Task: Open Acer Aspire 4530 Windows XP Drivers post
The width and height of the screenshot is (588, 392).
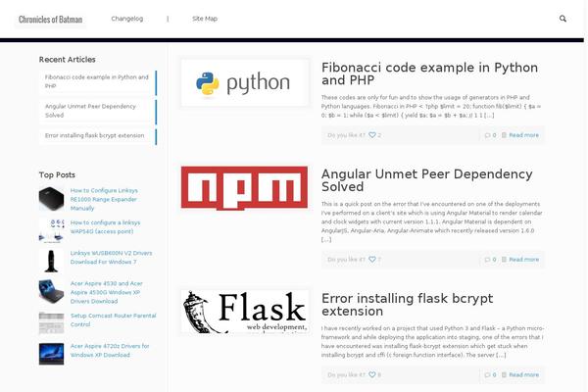Action: 107,292
